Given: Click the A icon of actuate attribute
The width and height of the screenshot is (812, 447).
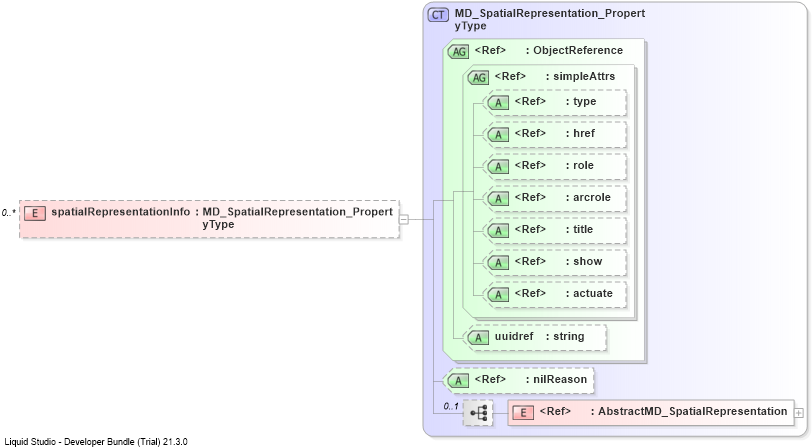Looking at the screenshot, I should click(498, 295).
